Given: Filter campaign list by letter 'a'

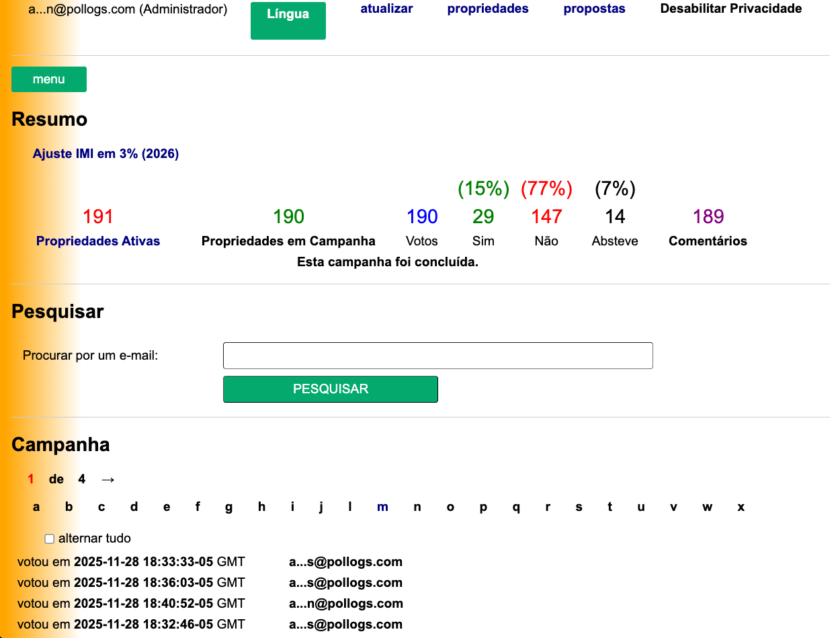Looking at the screenshot, I should 36,507.
